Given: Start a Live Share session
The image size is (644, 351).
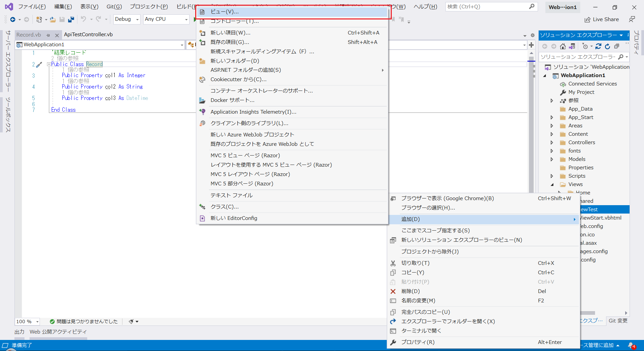Looking at the screenshot, I should (x=602, y=19).
